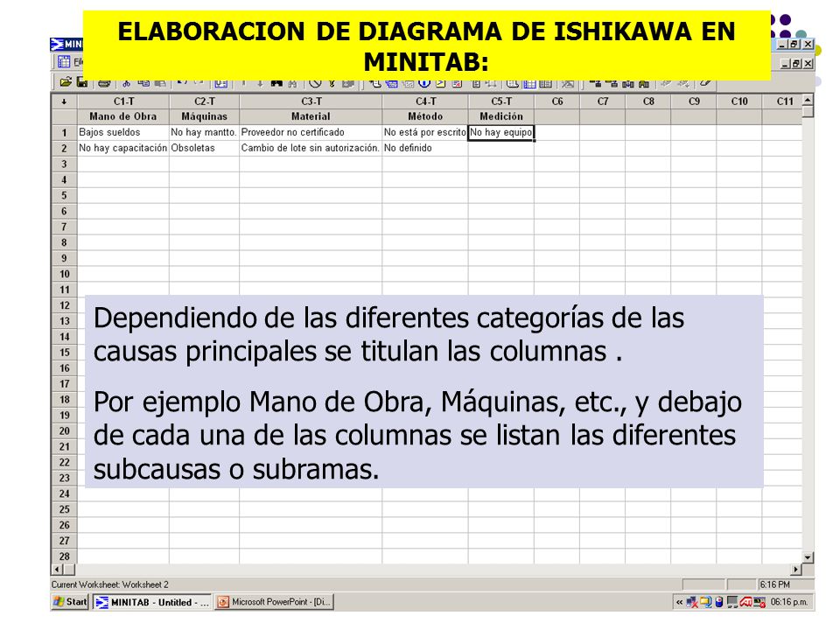Select row header 1
This screenshot has height=630, width=840.
64,132
